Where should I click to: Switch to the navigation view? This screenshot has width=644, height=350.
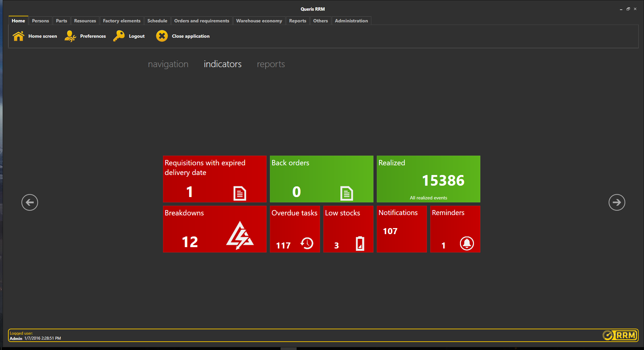coord(168,64)
